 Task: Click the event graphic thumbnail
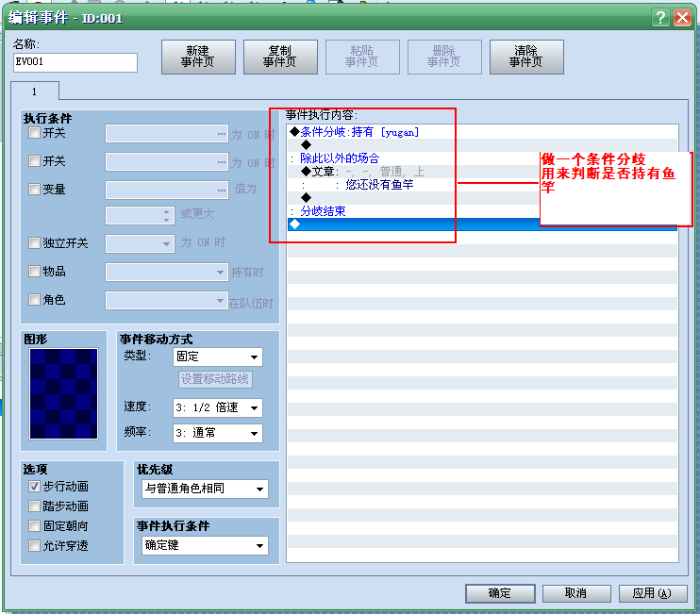click(x=63, y=393)
